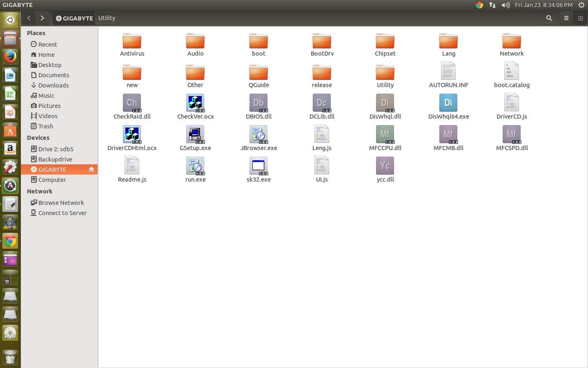588x368 pixels.
Task: Open the date and time indicator
Action: pos(543,5)
